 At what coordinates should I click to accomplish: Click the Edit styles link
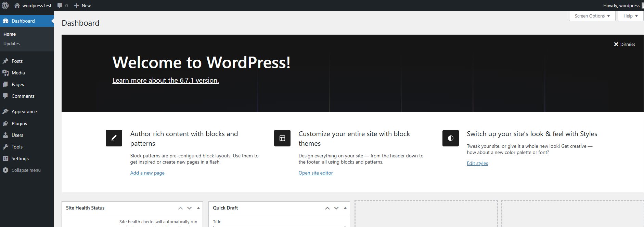[x=477, y=163]
